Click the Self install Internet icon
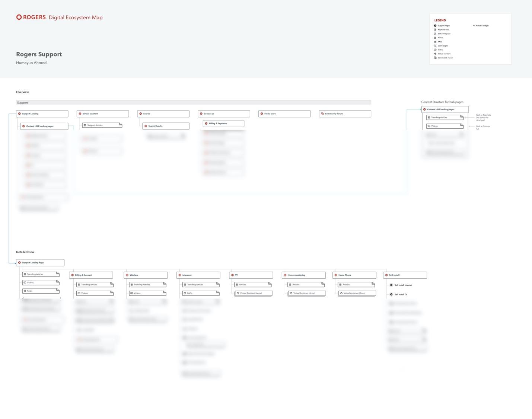This screenshot has width=532, height=419. click(x=391, y=285)
